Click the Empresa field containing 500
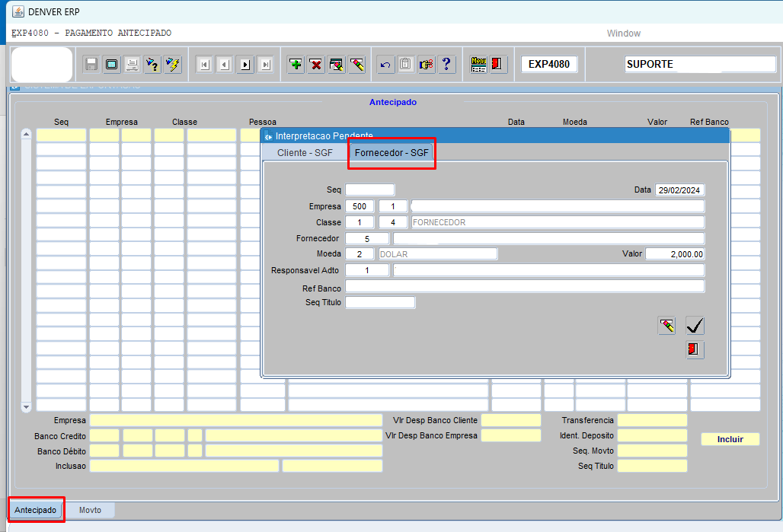This screenshot has width=783, height=532. coord(360,206)
